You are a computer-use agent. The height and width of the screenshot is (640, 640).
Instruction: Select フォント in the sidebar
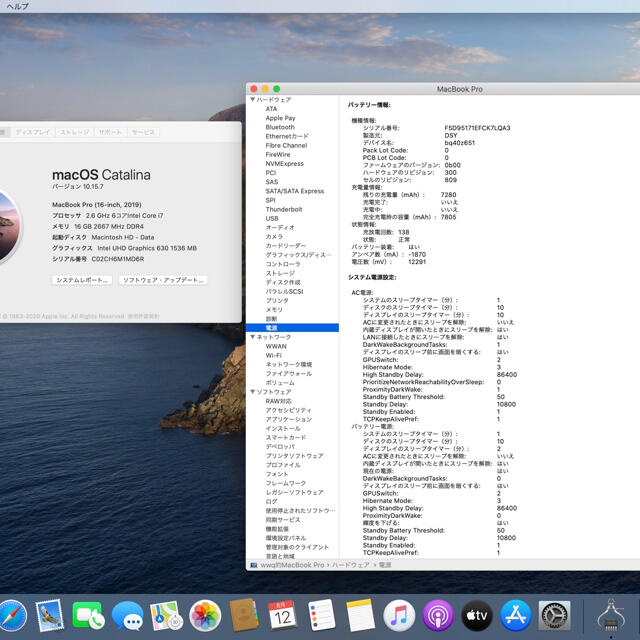(277, 474)
